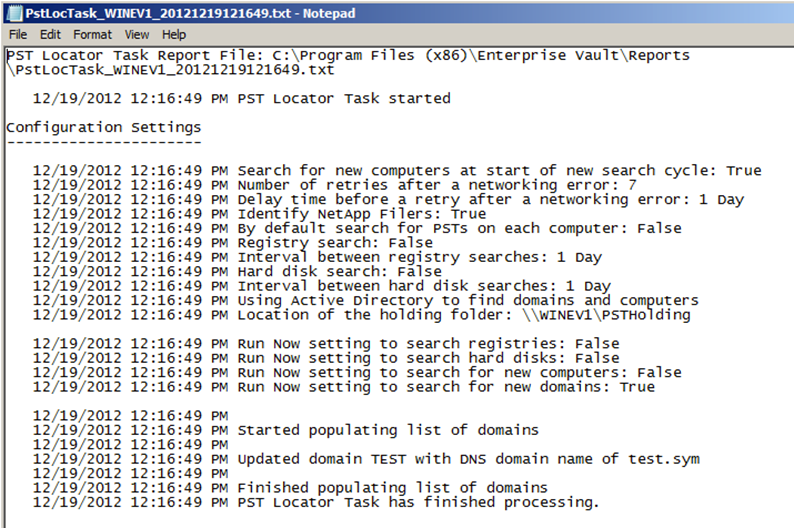
Task: Click 'Using Active Directory to find domains' line
Action: [x=467, y=300]
